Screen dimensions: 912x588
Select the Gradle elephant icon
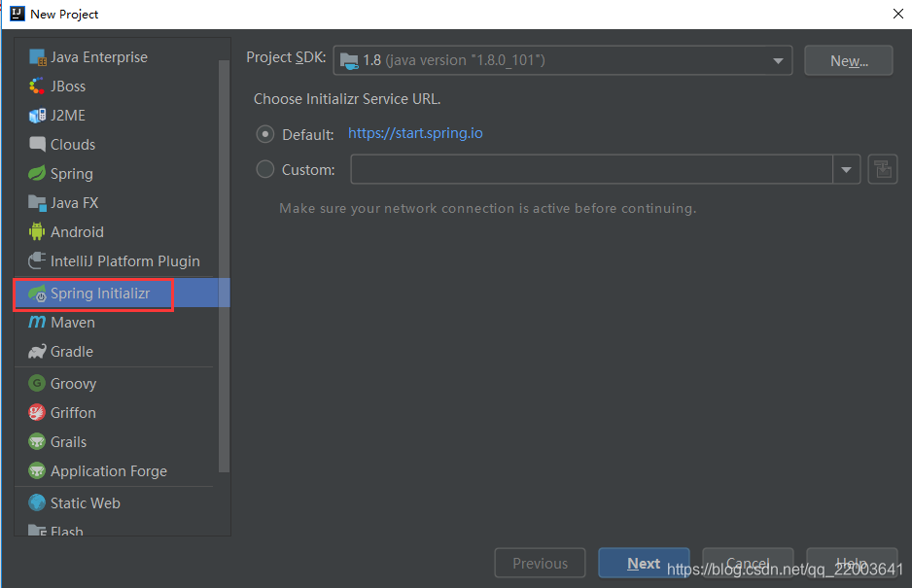[x=37, y=351]
